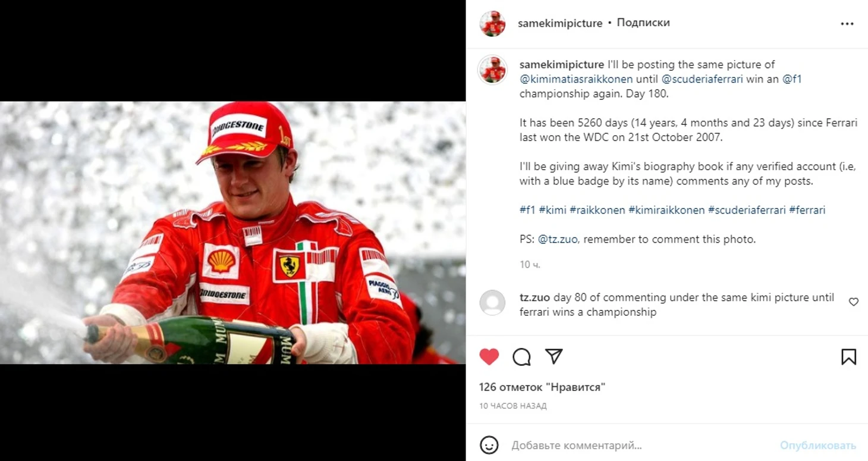The width and height of the screenshot is (868, 461).
Task: Open tz.zuo's commenter avatar
Action: 492,303
